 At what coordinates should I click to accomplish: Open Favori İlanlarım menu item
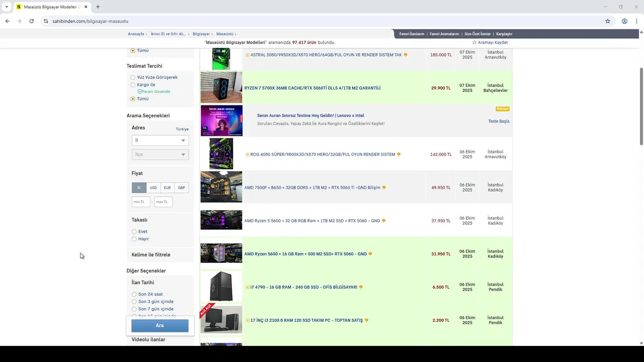(412, 34)
